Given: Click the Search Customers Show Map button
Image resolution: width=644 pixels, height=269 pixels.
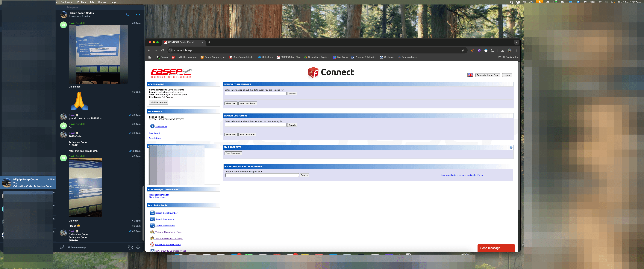Looking at the screenshot, I should coord(231,135).
